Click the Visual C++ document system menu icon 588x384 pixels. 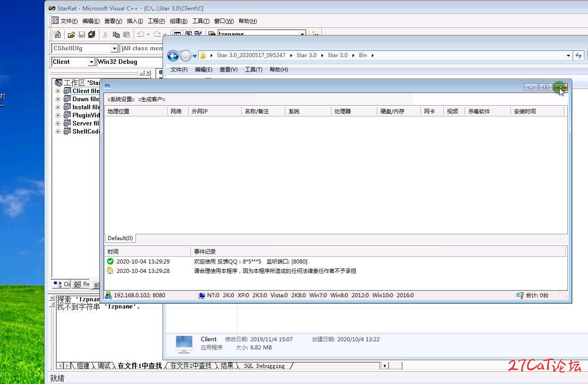(55, 21)
